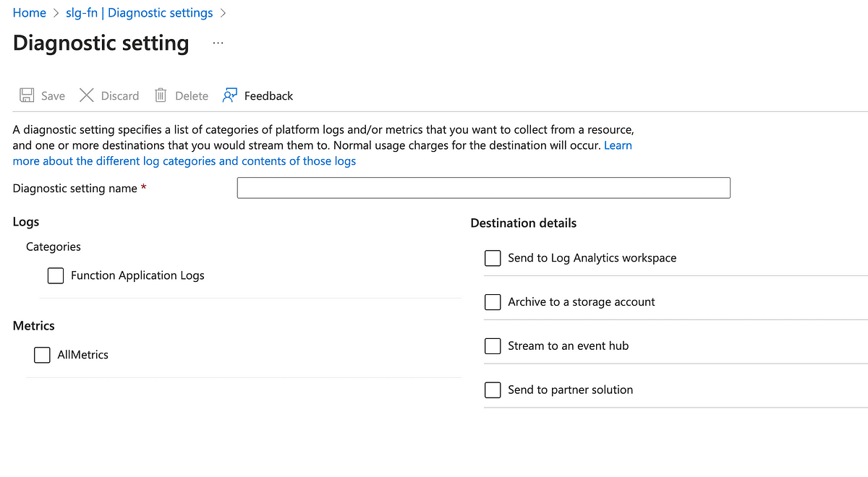Select Stream to an event hub
This screenshot has width=868, height=477.
coord(493,346)
